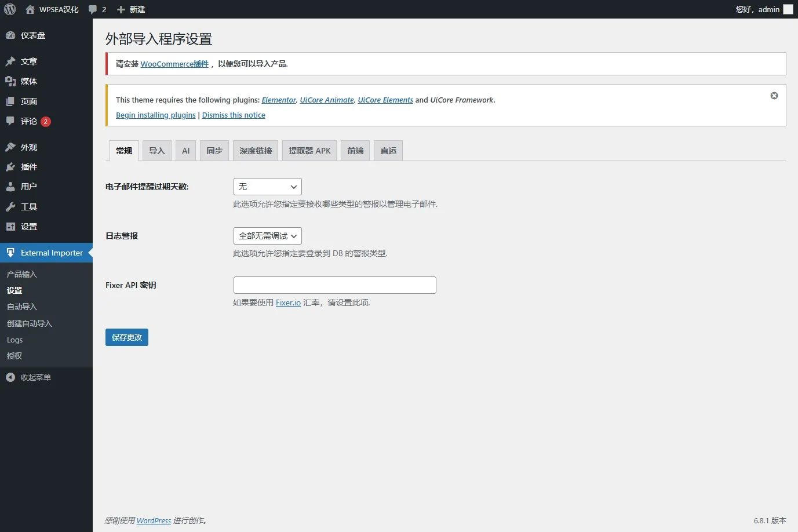798x532 pixels.
Task: Open the Fixer.io link
Action: point(288,303)
